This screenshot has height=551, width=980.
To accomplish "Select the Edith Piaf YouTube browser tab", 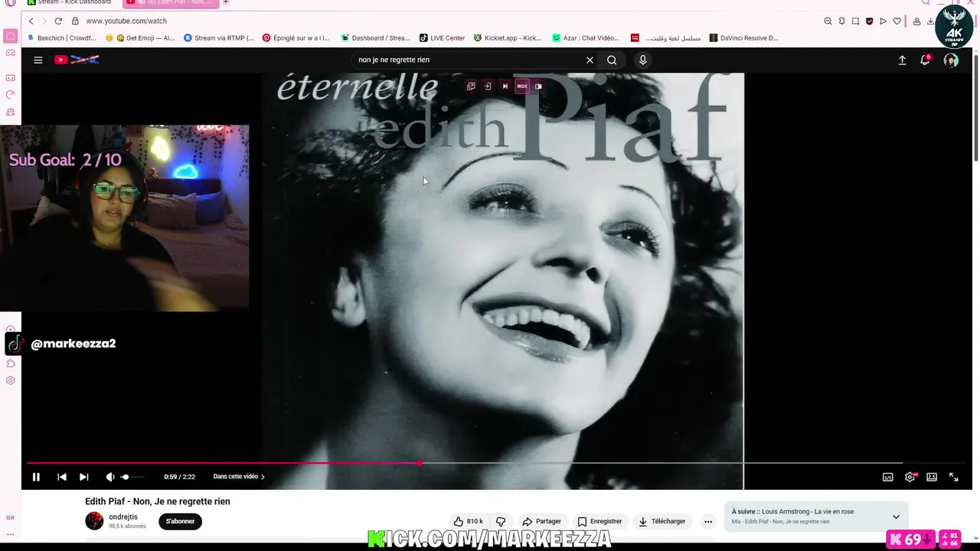I will (172, 3).
